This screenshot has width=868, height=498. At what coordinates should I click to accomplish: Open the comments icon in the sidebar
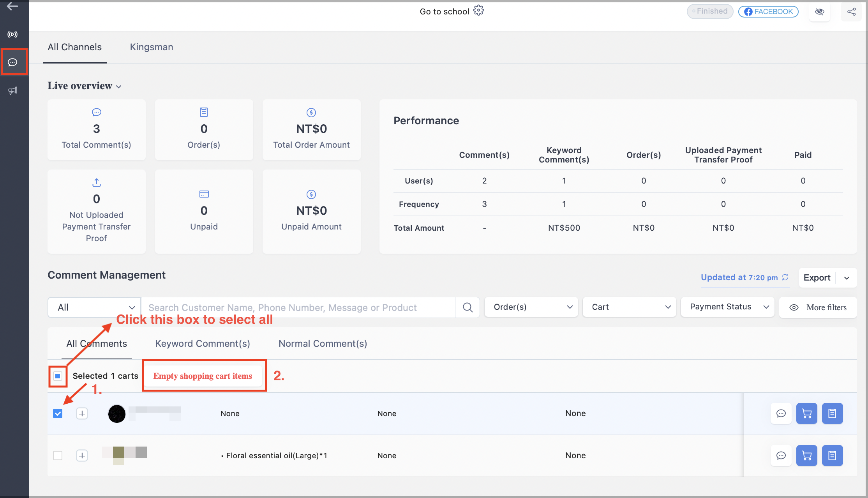pos(13,62)
